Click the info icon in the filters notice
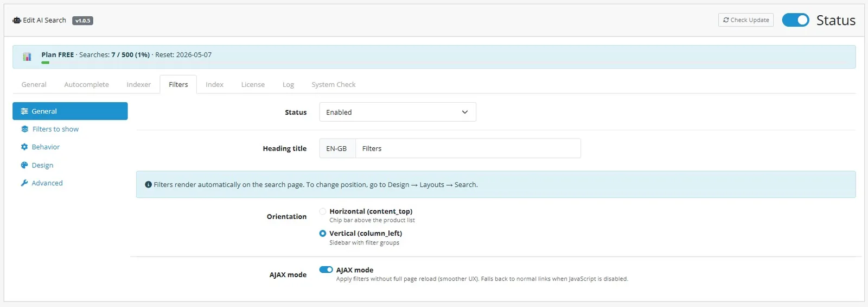Image resolution: width=868 pixels, height=307 pixels. (x=148, y=185)
